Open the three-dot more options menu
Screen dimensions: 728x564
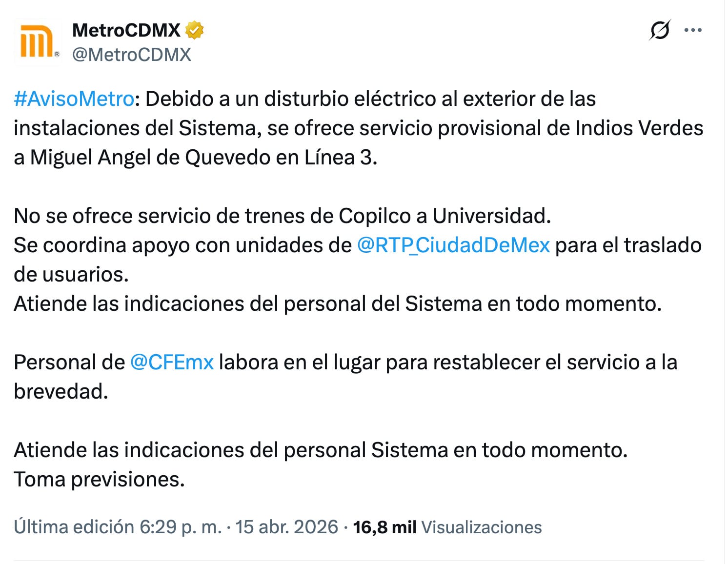point(691,30)
